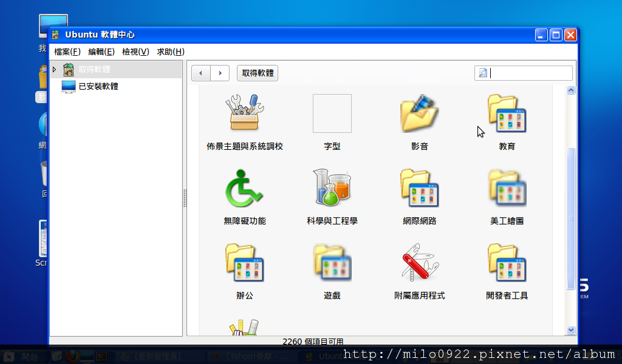
Task: Open the 求助(H) menu
Action: (x=171, y=52)
